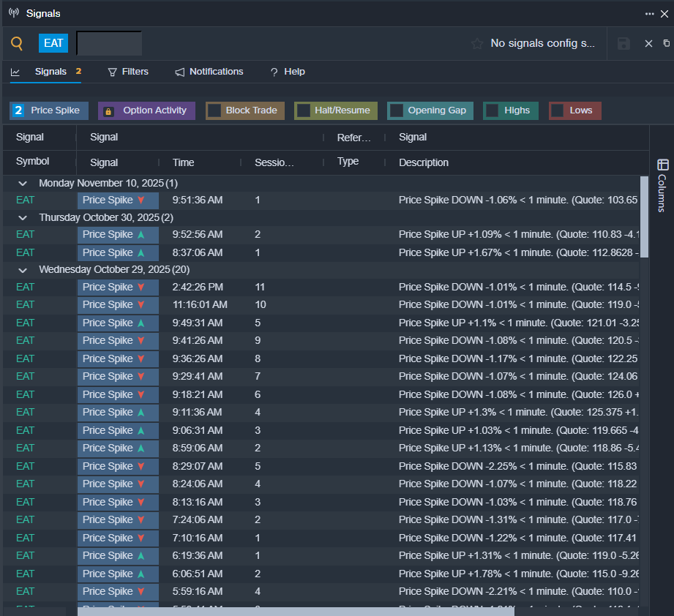This screenshot has height=616, width=674.
Task: Clear the signals config with the X icon
Action: coord(648,44)
